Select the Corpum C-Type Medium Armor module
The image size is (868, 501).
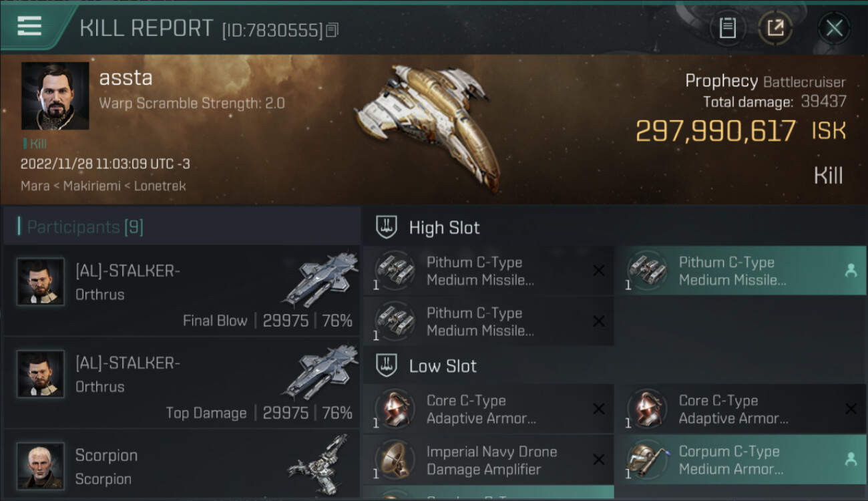[x=741, y=460]
